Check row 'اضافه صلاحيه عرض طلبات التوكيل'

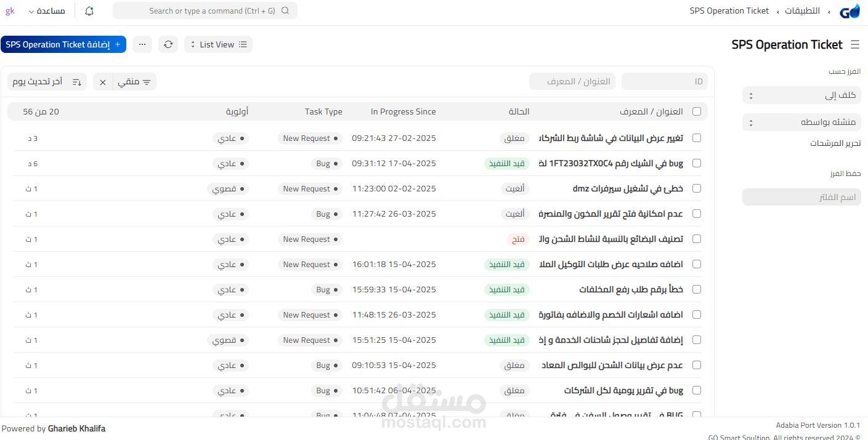(697, 264)
